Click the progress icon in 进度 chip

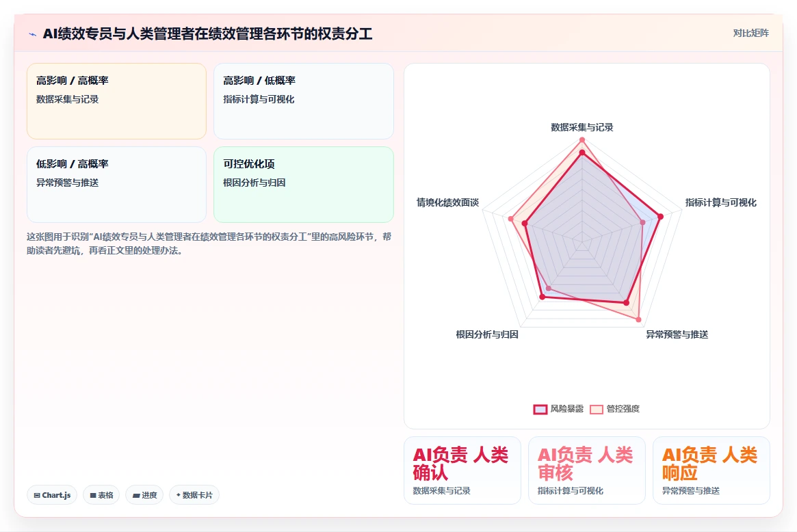click(x=136, y=495)
